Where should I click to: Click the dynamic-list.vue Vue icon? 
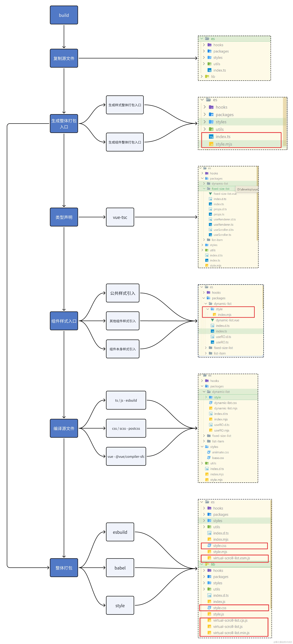coord(212,320)
